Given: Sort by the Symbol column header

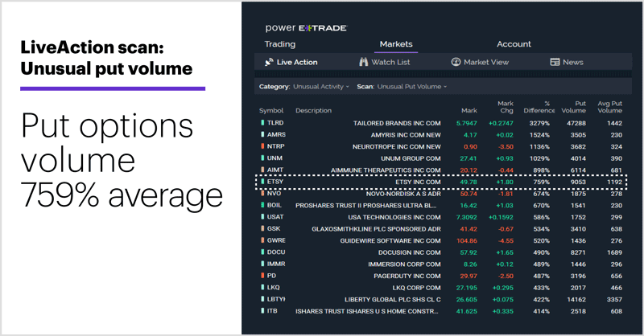Looking at the screenshot, I should point(271,110).
